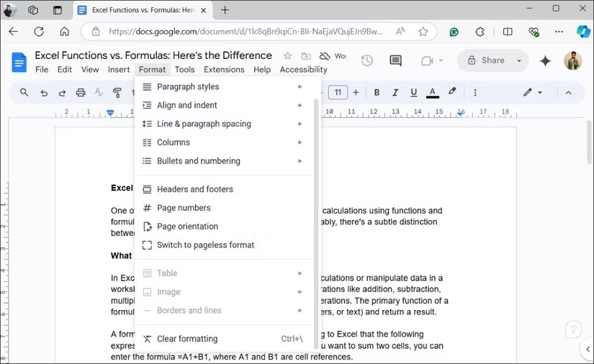Click the font size field showing 11
The width and height of the screenshot is (594, 364).
(x=338, y=92)
